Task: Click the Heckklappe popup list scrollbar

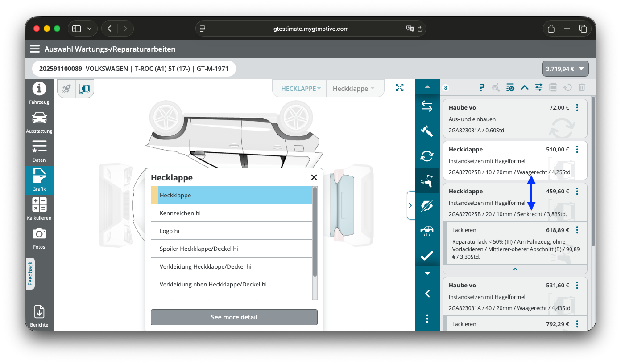Action: coord(315,232)
